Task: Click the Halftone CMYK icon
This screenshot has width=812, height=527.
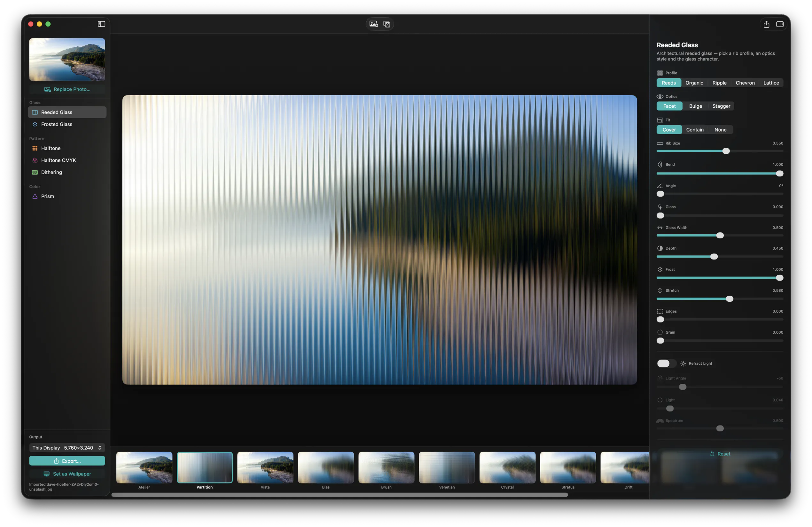Action: click(35, 160)
